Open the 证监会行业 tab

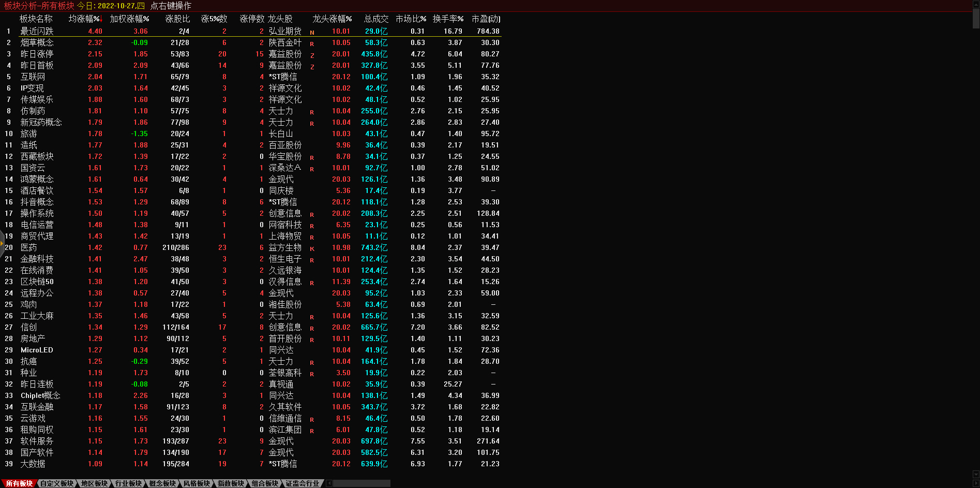coord(303,483)
